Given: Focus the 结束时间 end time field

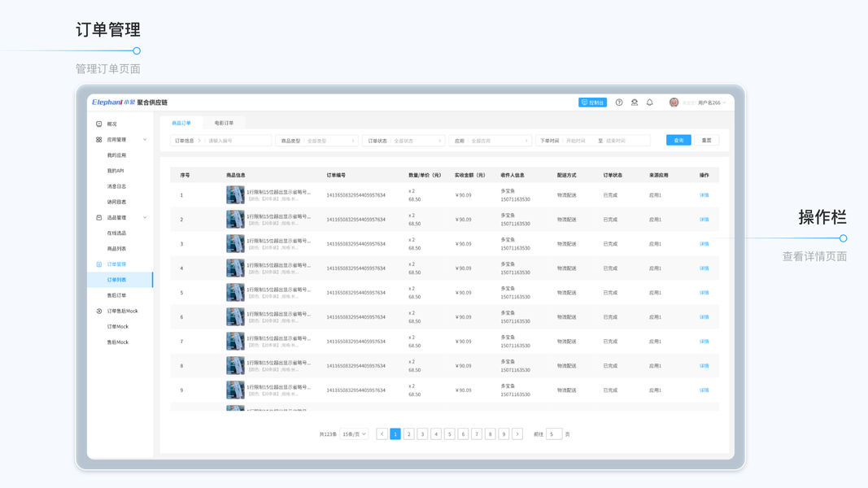Looking at the screenshot, I should pos(616,141).
